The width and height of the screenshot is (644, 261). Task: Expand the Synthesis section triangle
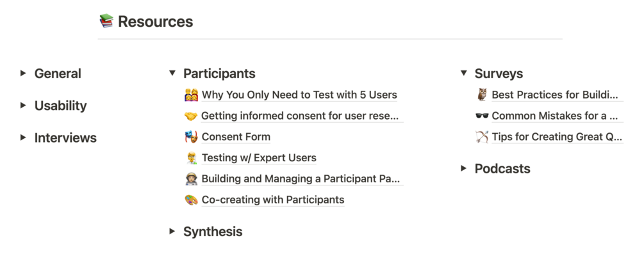pyautogui.click(x=172, y=232)
